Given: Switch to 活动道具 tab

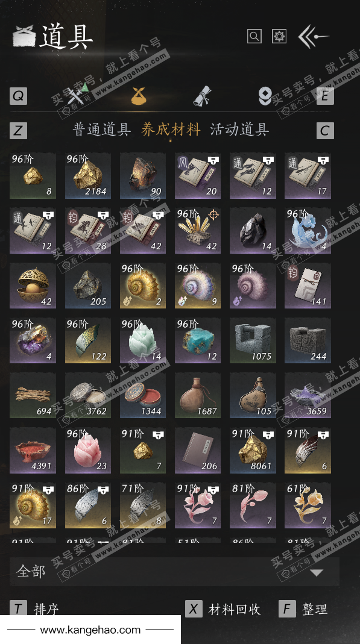Looking at the screenshot, I should 239,130.
